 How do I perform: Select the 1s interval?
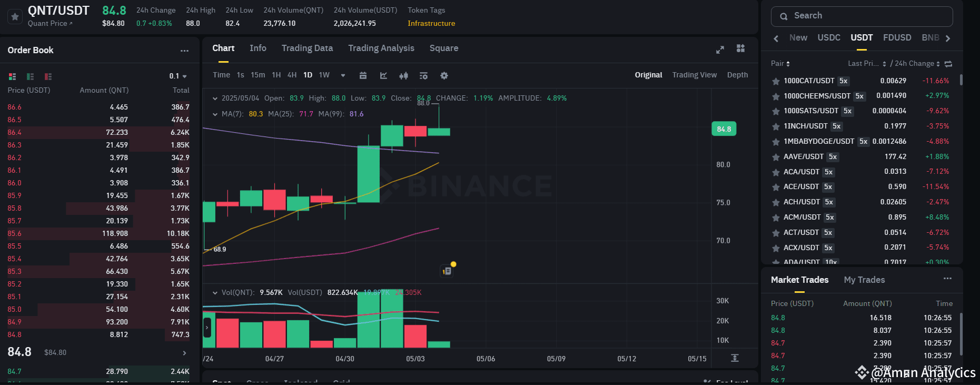click(x=240, y=75)
